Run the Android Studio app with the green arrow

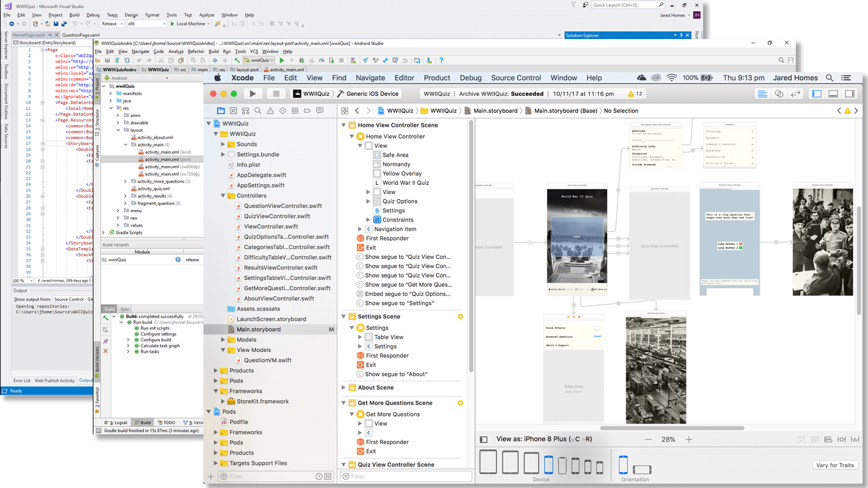point(282,61)
